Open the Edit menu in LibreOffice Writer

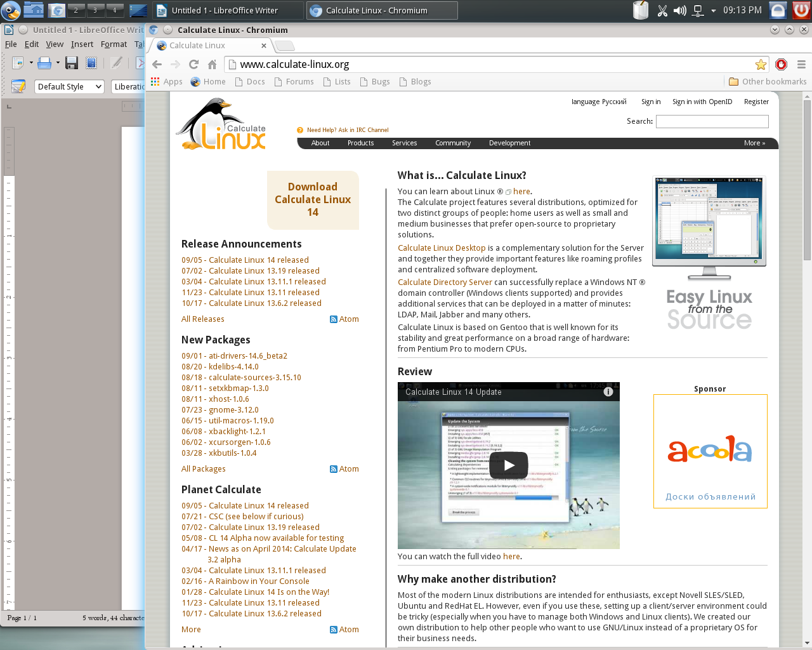[x=32, y=44]
